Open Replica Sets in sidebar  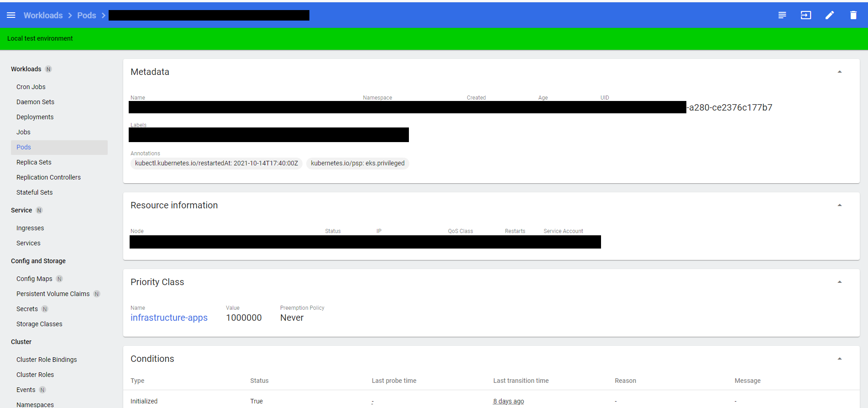click(x=34, y=162)
